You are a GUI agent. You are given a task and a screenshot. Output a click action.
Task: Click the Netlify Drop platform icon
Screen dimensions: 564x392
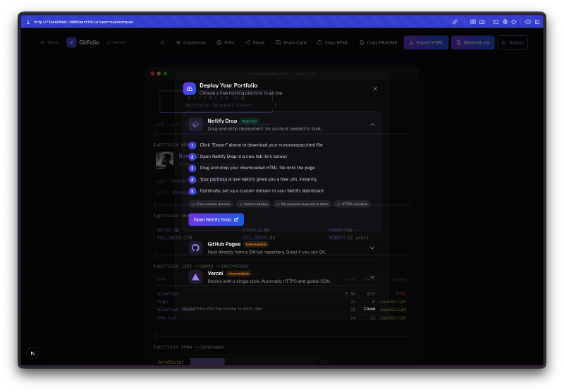(x=195, y=124)
